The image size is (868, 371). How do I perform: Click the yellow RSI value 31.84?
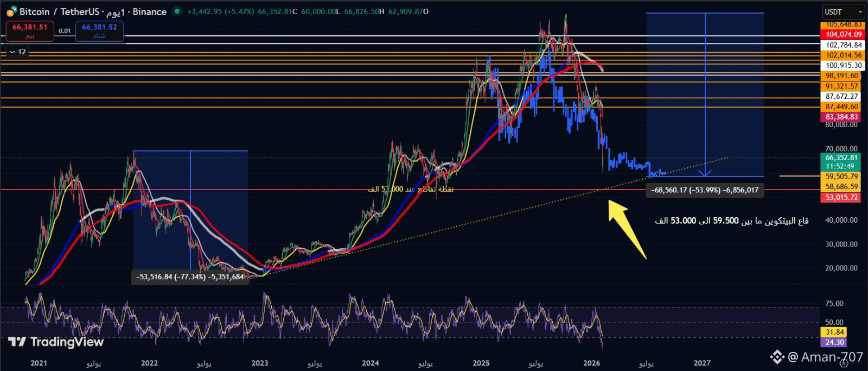[x=835, y=332]
